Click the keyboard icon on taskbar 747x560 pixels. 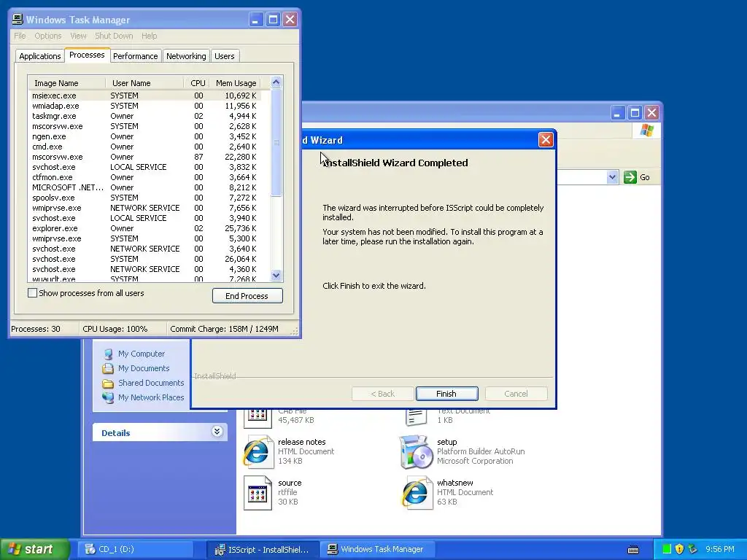click(x=633, y=550)
